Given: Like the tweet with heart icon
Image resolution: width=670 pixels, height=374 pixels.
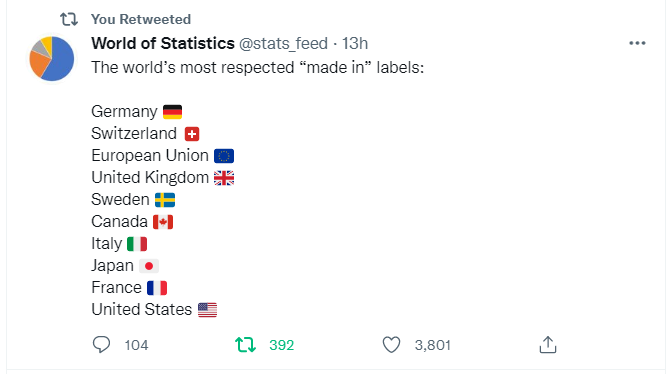Looking at the screenshot, I should (391, 345).
